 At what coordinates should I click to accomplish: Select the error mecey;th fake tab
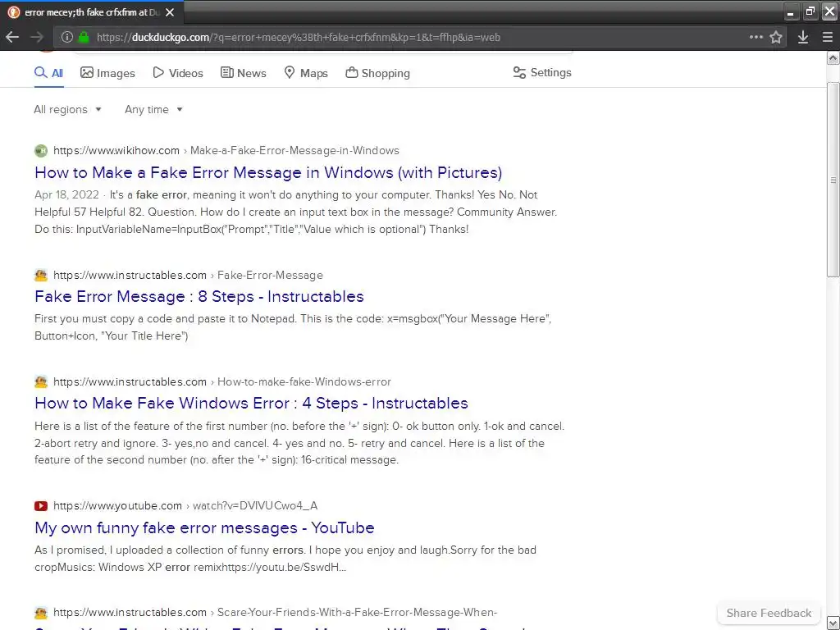(x=92, y=12)
